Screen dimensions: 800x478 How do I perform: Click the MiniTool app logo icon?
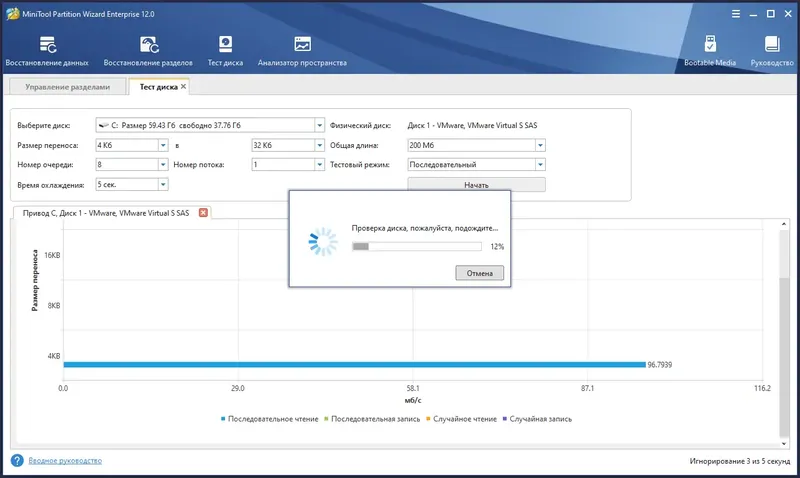pyautogui.click(x=12, y=14)
